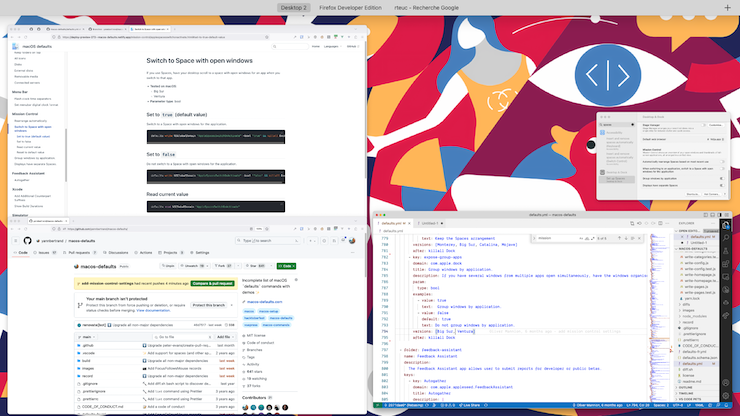The image size is (740, 416).
Task: Click Customize button for Stage Manager
Action: click(x=715, y=125)
